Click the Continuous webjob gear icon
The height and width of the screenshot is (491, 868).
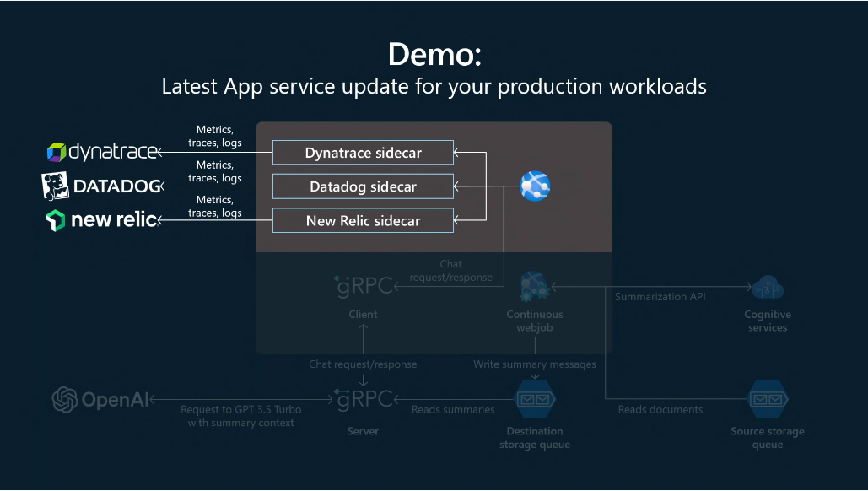click(534, 287)
